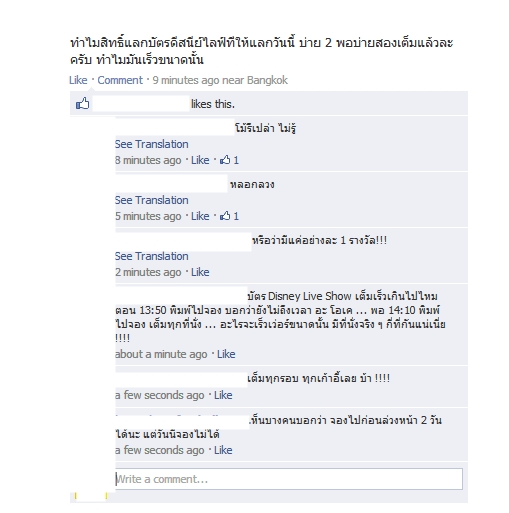This screenshot has height=513, width=509.
Task: Like the main post
Action: pyautogui.click(x=78, y=80)
